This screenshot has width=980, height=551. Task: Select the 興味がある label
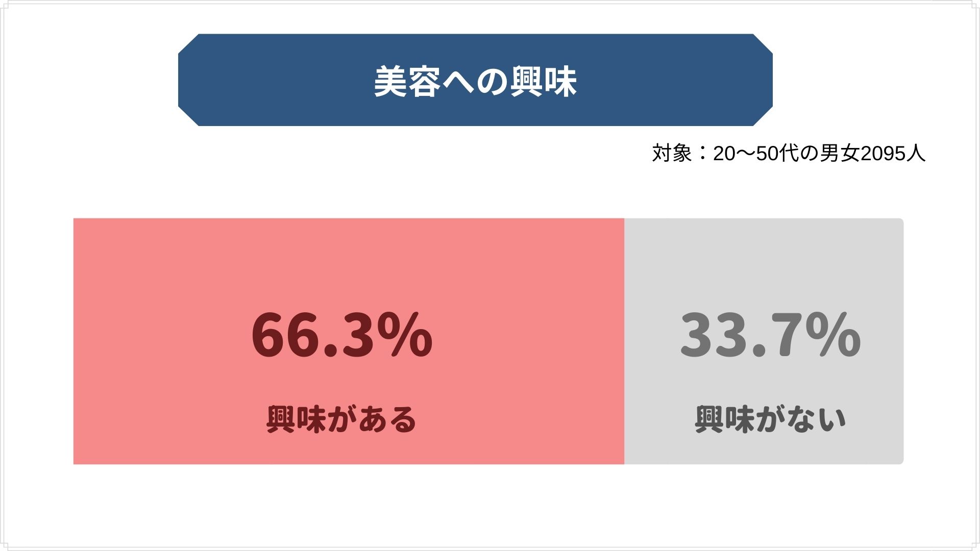[341, 420]
